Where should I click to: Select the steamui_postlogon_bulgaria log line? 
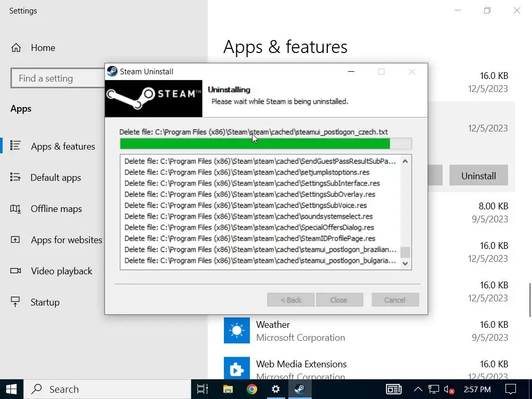point(260,260)
